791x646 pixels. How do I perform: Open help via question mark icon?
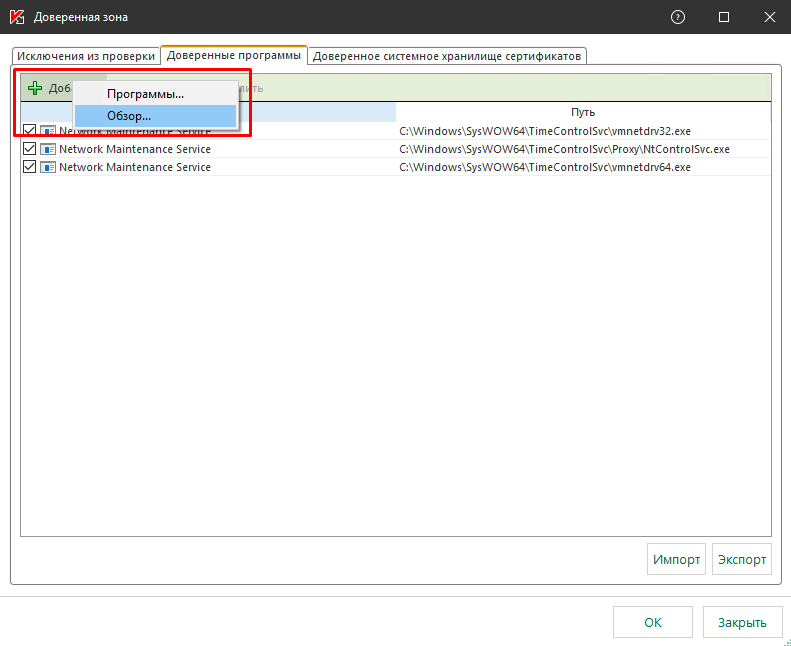[x=678, y=17]
